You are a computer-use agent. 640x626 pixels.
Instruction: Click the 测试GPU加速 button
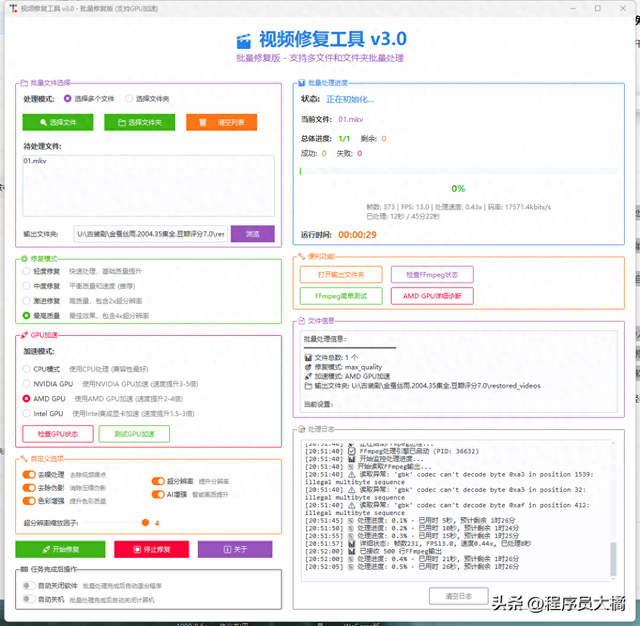point(134,434)
